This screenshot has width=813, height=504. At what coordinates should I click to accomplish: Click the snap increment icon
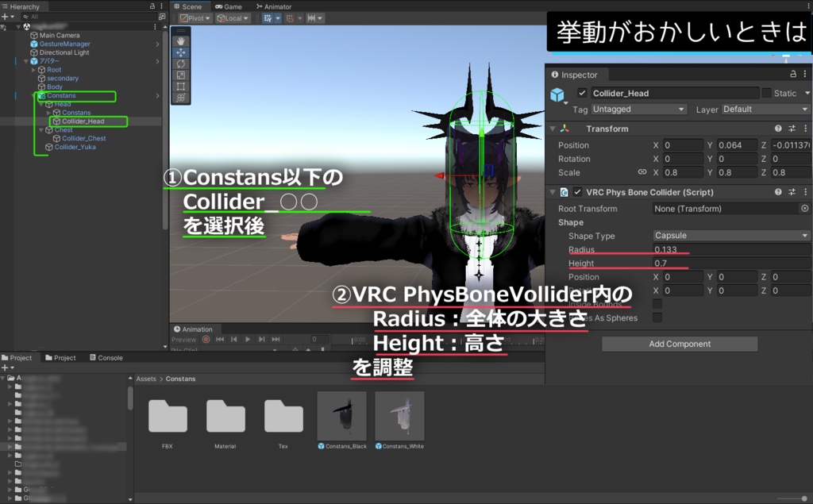(x=290, y=18)
